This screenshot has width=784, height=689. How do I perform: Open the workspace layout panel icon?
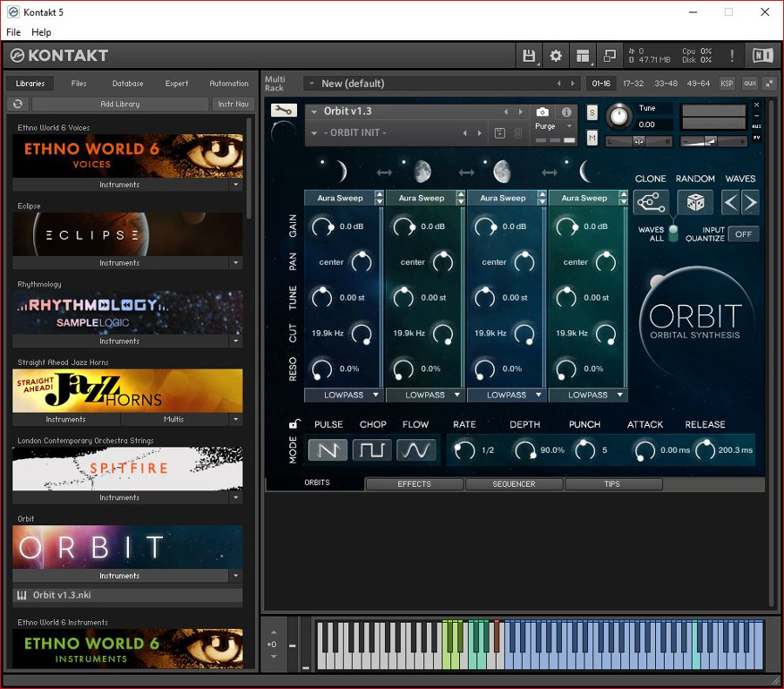583,56
